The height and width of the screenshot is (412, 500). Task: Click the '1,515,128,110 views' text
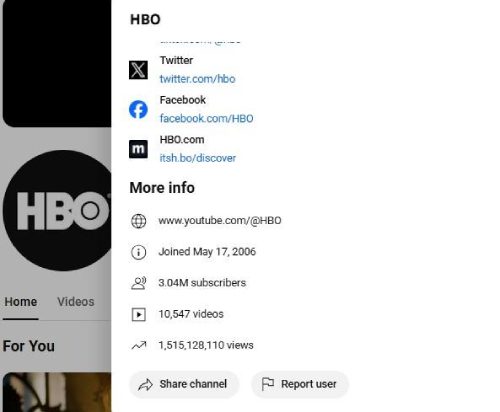click(206, 345)
